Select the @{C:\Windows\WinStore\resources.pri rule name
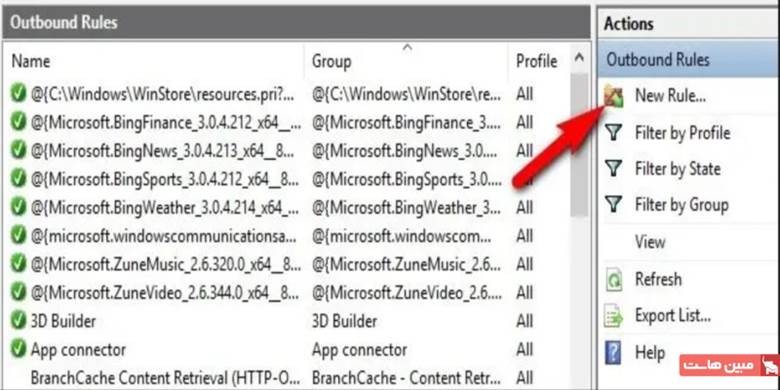 click(x=162, y=94)
